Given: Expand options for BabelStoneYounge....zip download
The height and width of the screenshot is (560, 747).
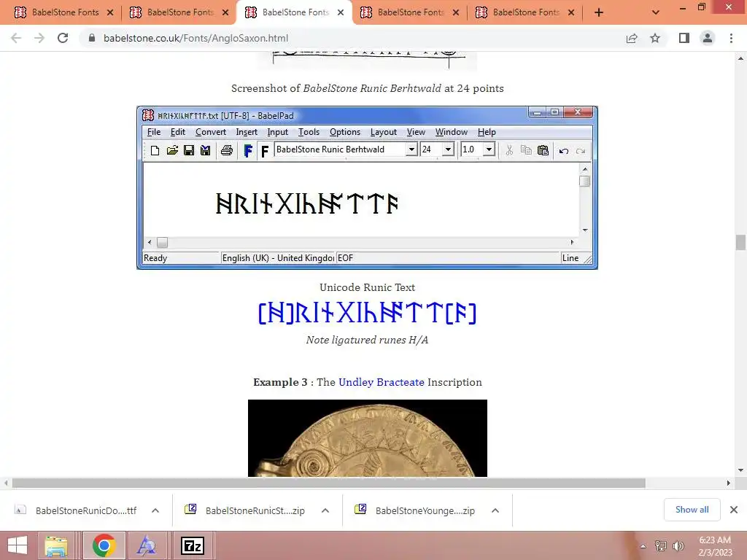Looking at the screenshot, I should pyautogui.click(x=495, y=510).
